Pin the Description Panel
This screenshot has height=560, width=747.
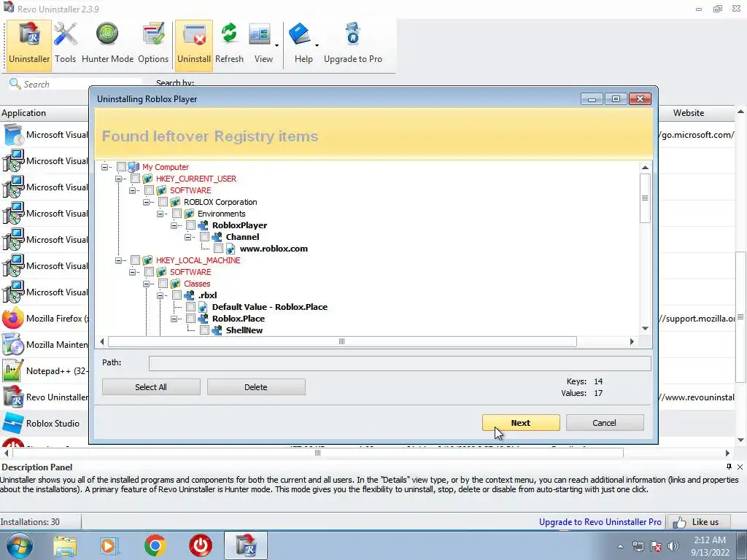coord(729,467)
